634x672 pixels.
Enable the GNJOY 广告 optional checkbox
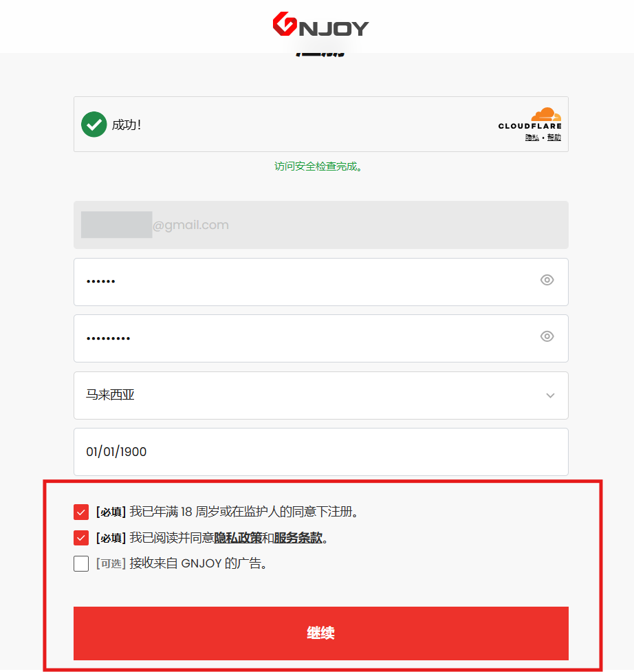[81, 563]
